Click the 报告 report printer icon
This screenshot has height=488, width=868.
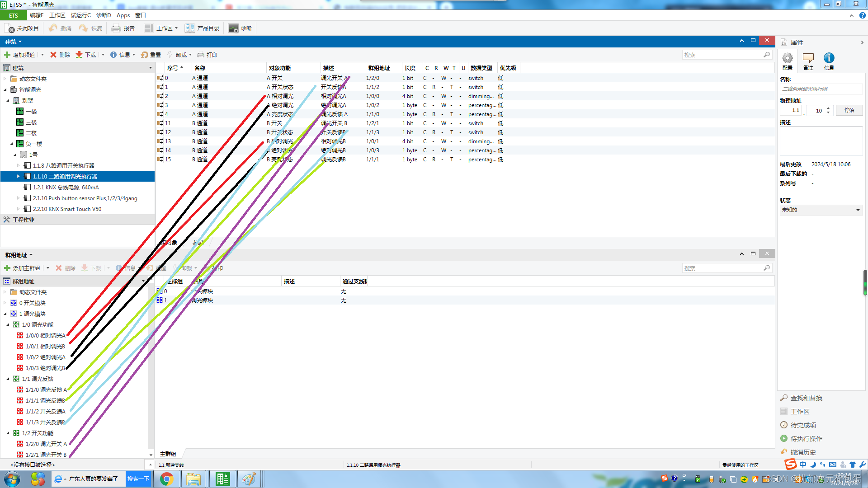pos(116,28)
